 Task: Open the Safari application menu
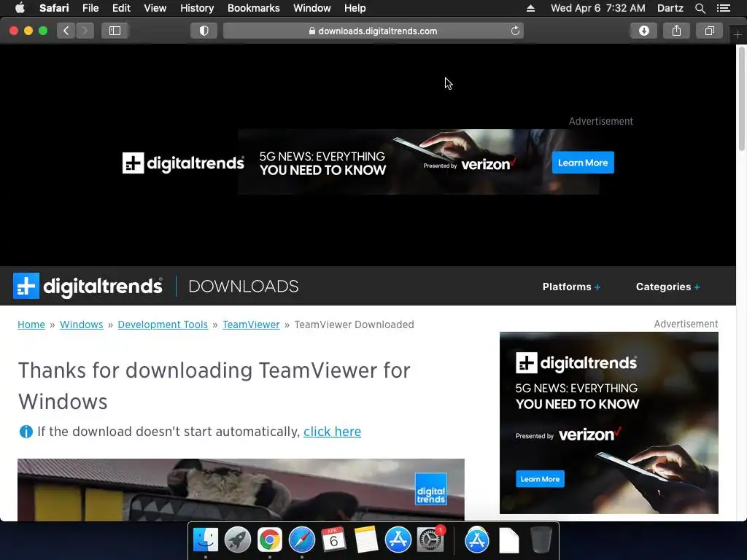click(x=54, y=8)
